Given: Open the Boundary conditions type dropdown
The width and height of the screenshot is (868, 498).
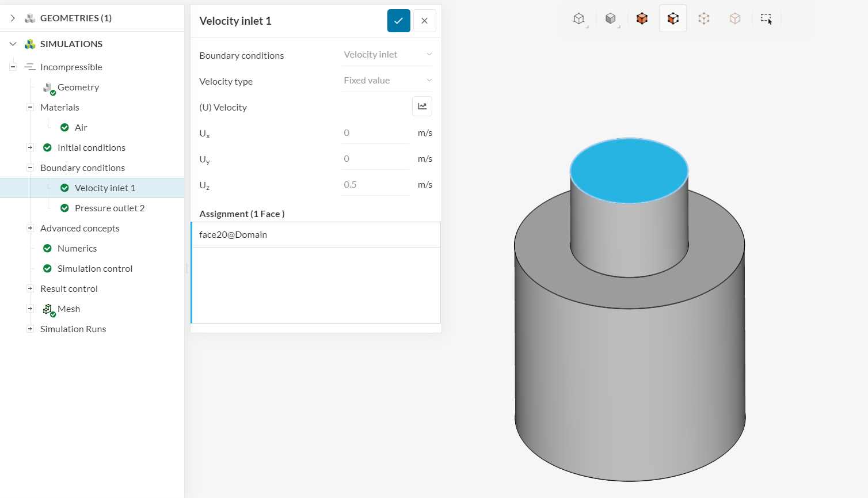Looking at the screenshot, I should pos(387,55).
